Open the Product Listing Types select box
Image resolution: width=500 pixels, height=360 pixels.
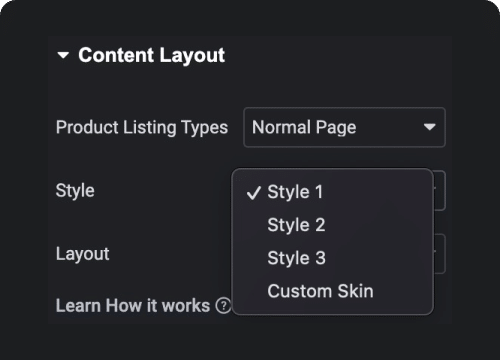tap(344, 127)
